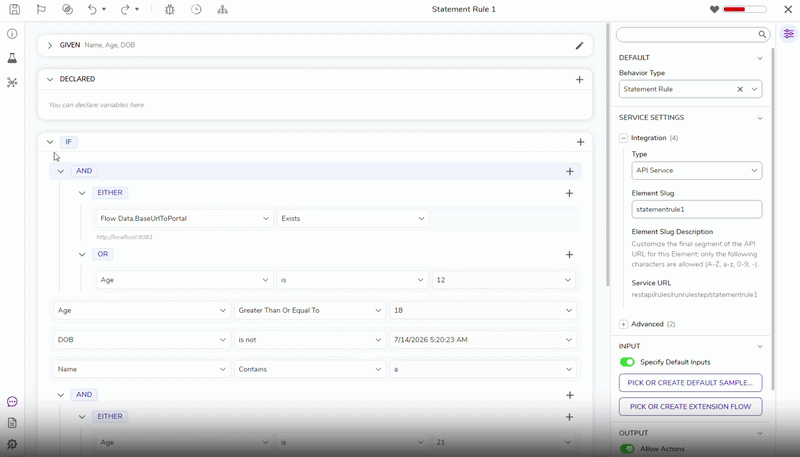Click the AND label of first group

click(x=84, y=171)
